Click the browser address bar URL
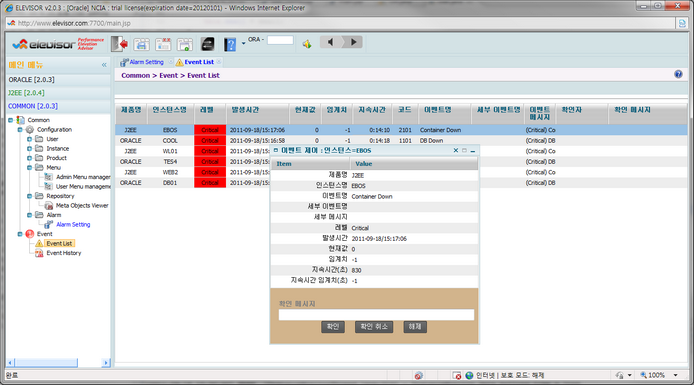The image size is (694, 385). click(74, 23)
